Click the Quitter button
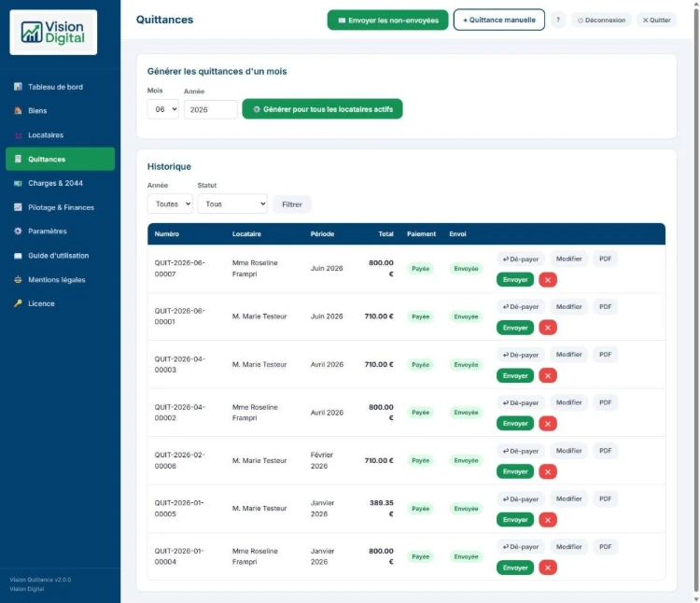This screenshot has width=700, height=603. (x=657, y=21)
